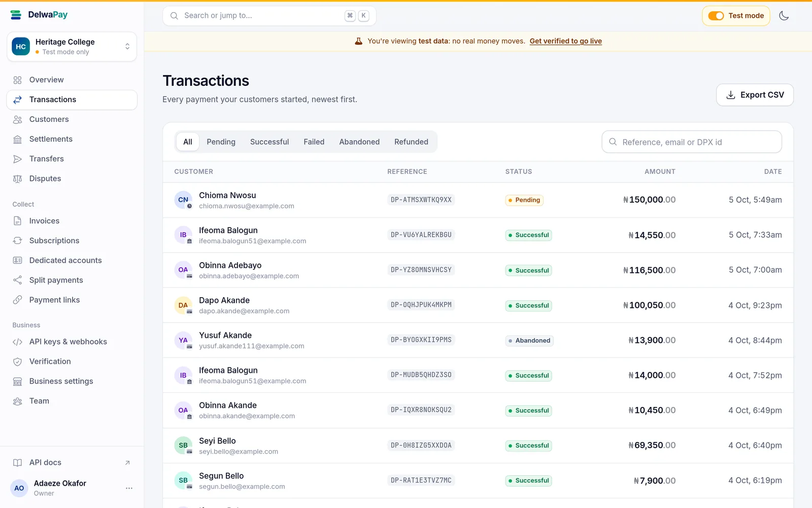Open the Dapo Akande transaction
The image size is (812, 508).
point(478,305)
